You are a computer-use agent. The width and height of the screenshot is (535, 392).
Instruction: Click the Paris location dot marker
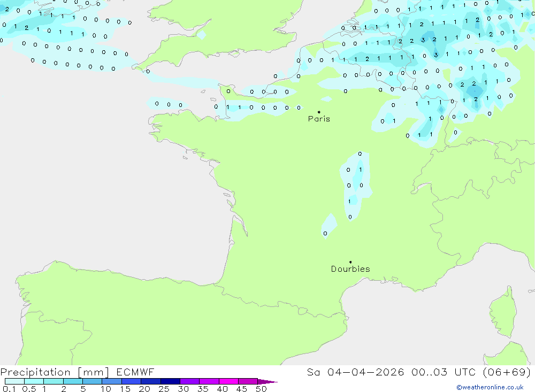click(x=319, y=112)
